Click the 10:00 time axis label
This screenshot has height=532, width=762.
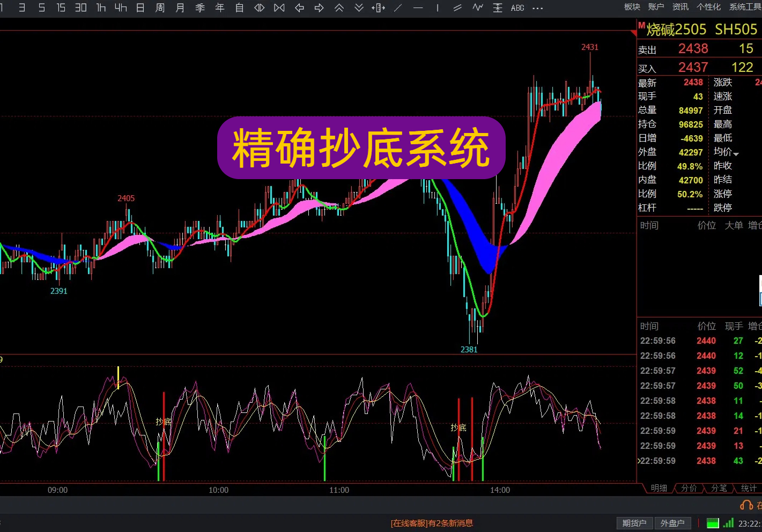218,490
